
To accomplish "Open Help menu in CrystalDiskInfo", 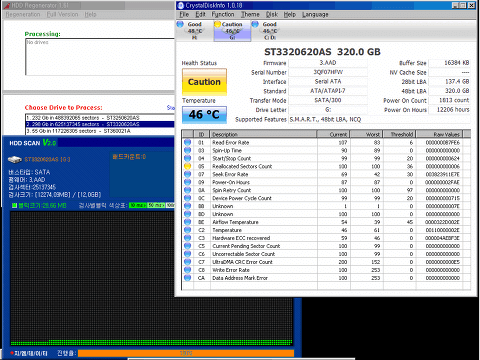I will 290,14.
